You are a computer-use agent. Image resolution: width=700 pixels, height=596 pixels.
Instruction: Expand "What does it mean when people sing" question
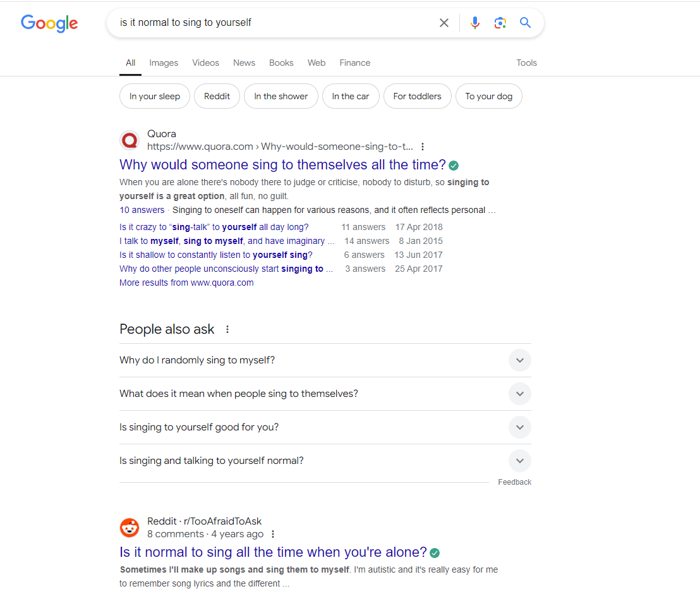519,394
